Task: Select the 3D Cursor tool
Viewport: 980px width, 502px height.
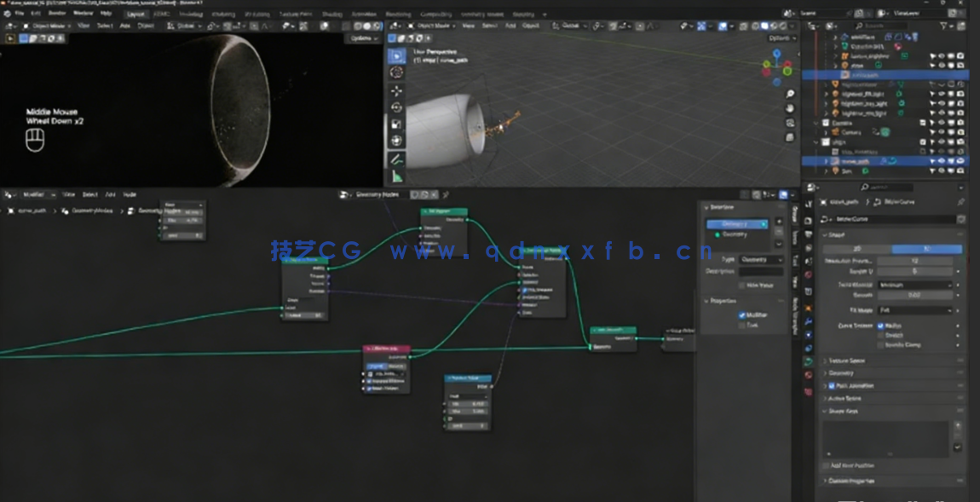Action: [x=396, y=73]
